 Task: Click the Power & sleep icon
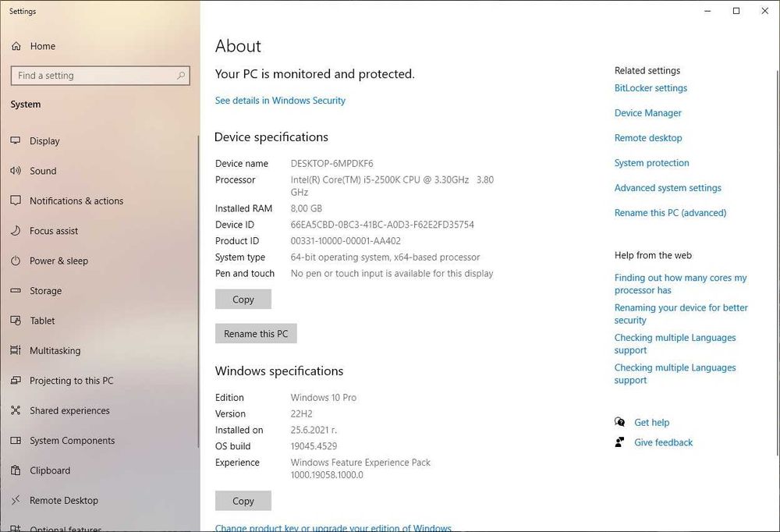(16, 261)
